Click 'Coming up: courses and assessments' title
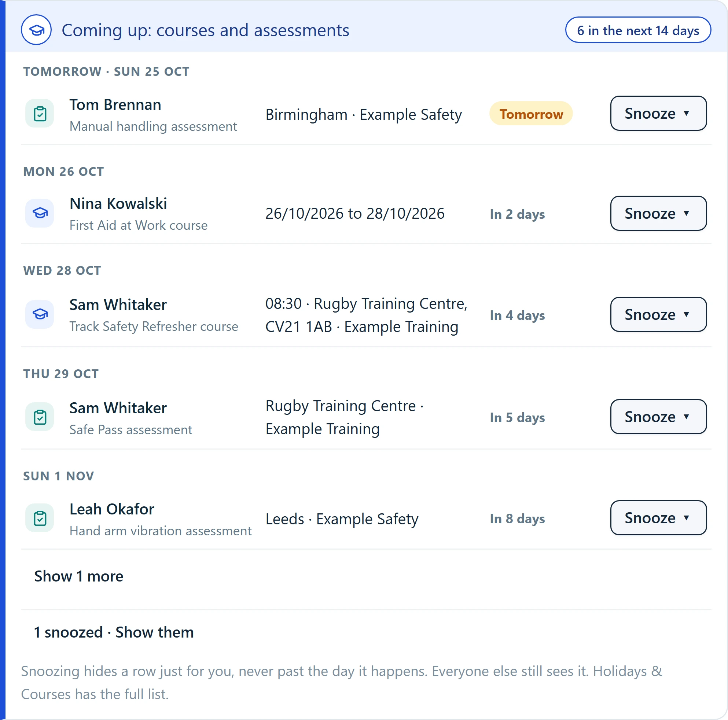This screenshot has height=720, width=728. click(x=205, y=30)
